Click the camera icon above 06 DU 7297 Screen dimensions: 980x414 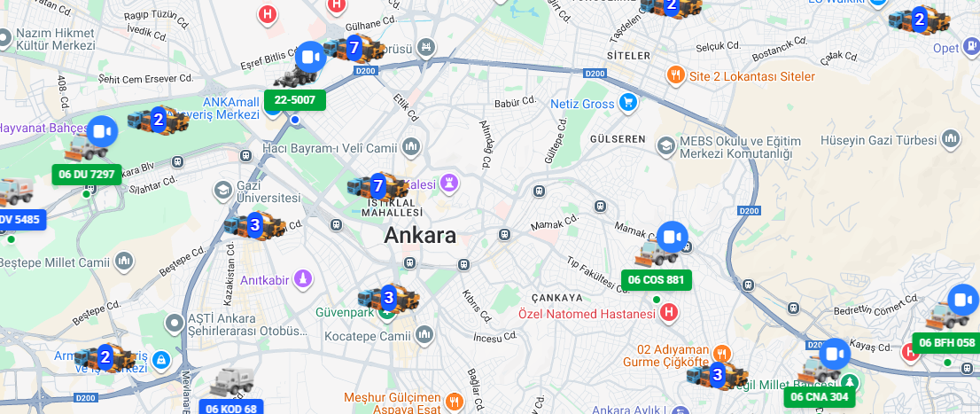102,131
